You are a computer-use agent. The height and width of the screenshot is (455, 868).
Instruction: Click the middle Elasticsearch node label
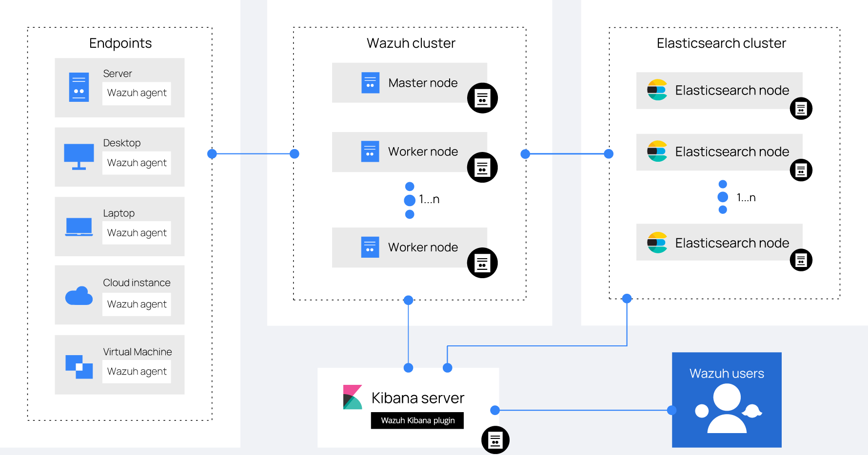click(x=732, y=152)
